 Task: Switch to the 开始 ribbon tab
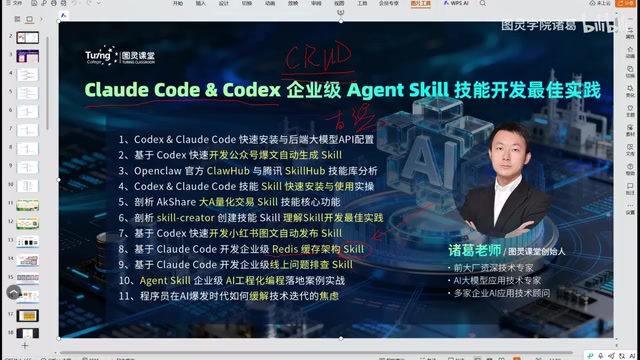(x=178, y=3)
